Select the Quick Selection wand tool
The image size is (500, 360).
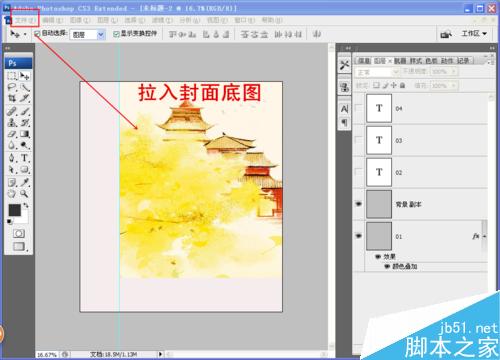(x=24, y=87)
